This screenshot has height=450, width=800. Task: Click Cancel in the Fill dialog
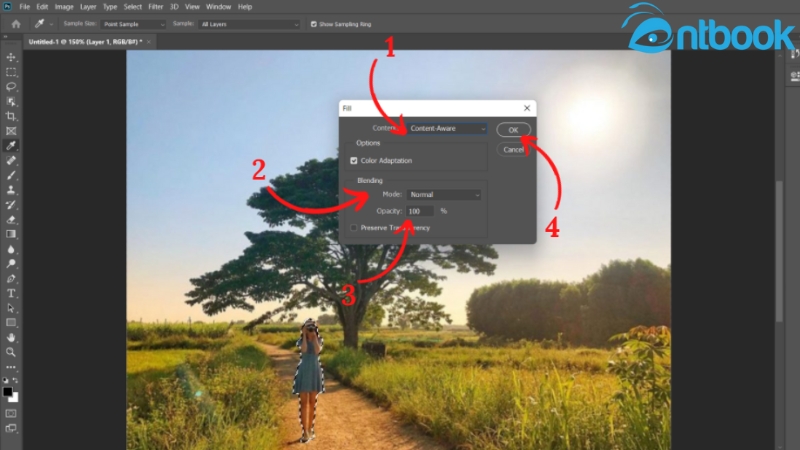(513, 149)
